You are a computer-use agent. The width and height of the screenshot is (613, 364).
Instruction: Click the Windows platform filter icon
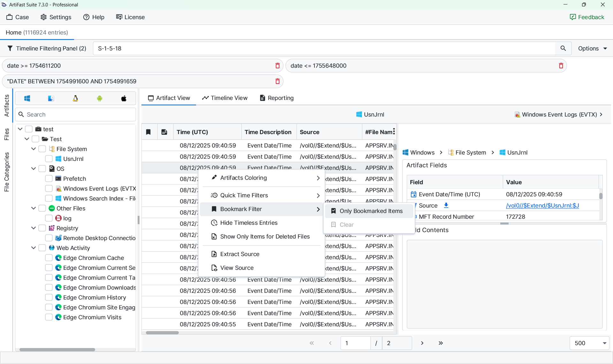27,98
